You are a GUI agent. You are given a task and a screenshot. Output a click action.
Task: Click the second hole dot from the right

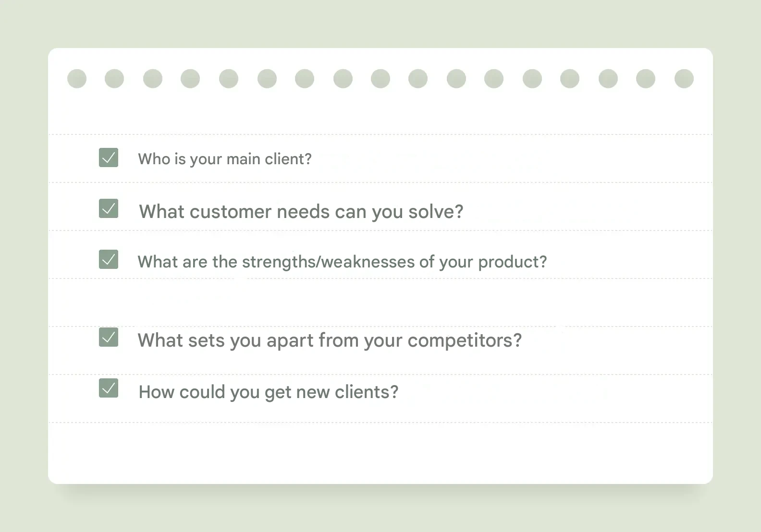coord(646,79)
